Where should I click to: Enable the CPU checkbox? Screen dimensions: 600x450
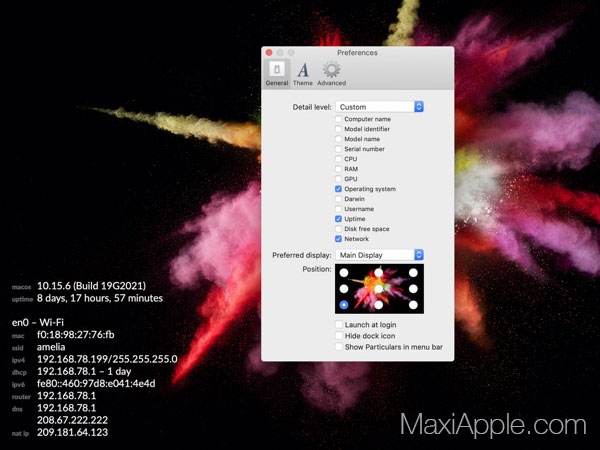338,159
